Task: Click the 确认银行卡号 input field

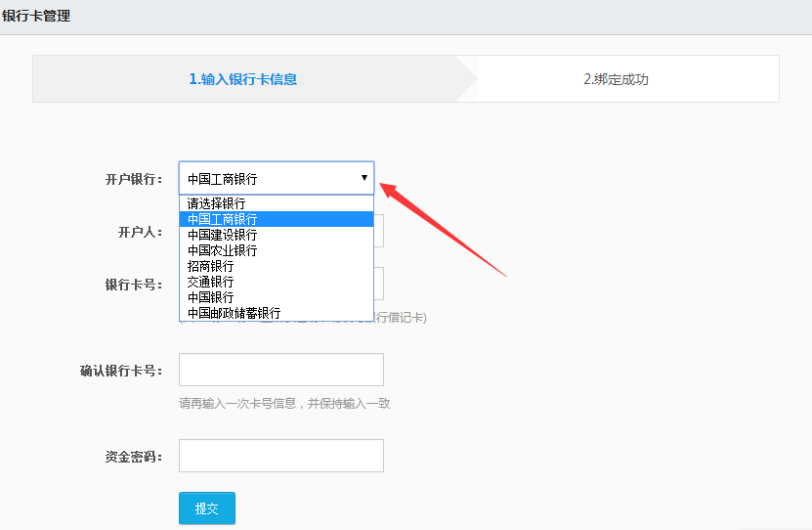Action: click(281, 370)
